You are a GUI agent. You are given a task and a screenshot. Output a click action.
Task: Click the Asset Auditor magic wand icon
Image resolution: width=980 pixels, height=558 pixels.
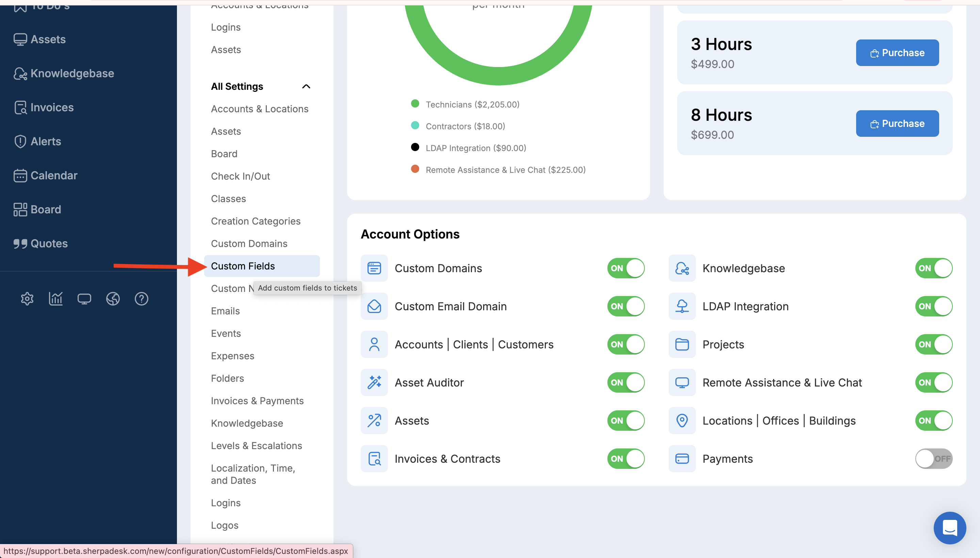click(x=374, y=382)
